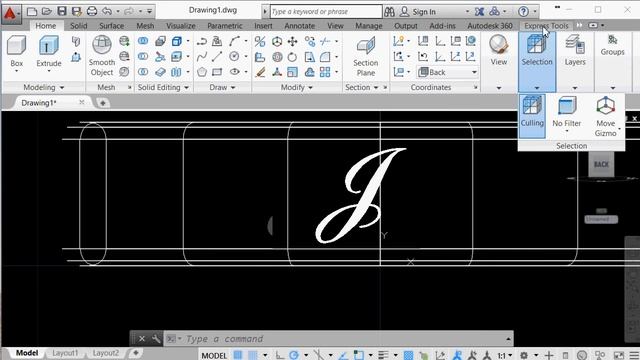
Task: Open the status bar customization menu icon
Action: pos(634,355)
